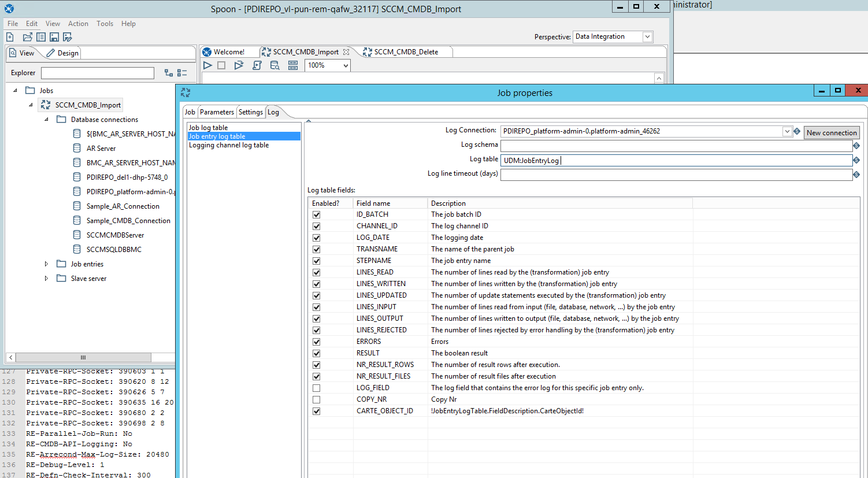Image resolution: width=868 pixels, height=478 pixels.
Task: Click the New connection button
Action: click(831, 133)
